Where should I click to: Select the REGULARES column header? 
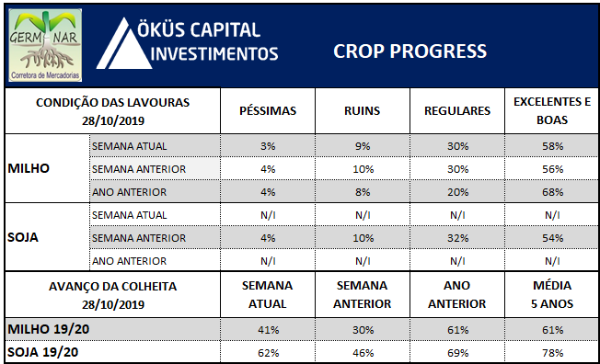pos(456,111)
